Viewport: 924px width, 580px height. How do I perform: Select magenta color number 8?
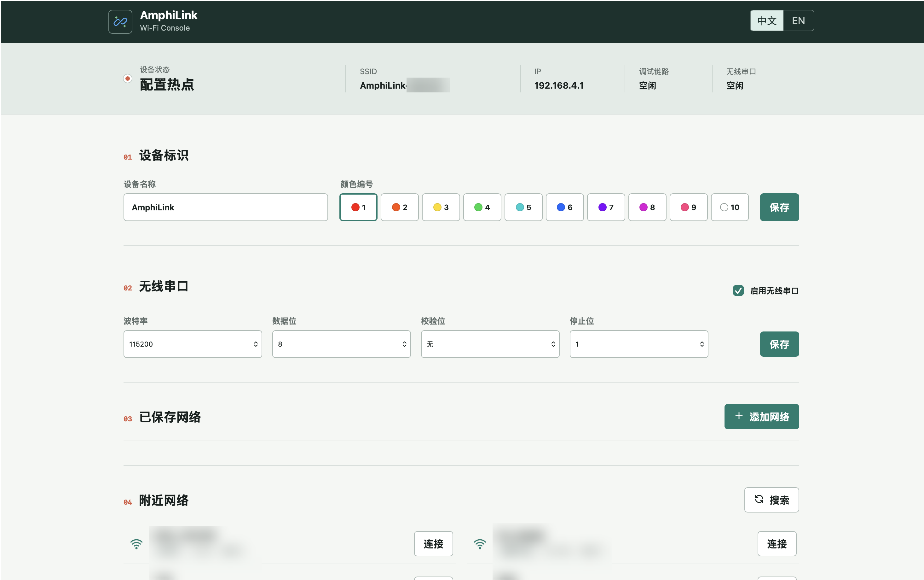647,207
